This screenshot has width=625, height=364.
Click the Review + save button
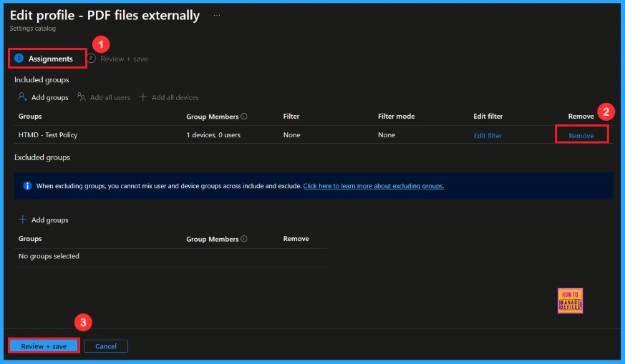click(44, 345)
